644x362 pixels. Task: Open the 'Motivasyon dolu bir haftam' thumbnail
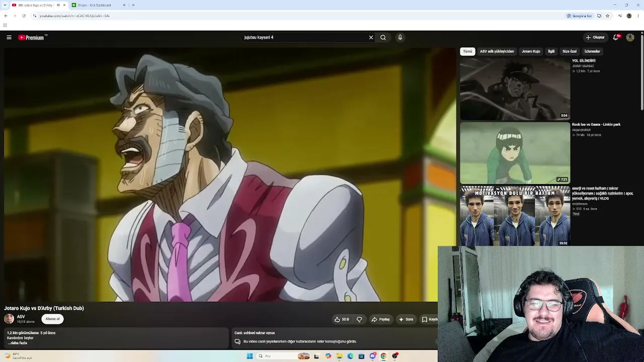515,216
